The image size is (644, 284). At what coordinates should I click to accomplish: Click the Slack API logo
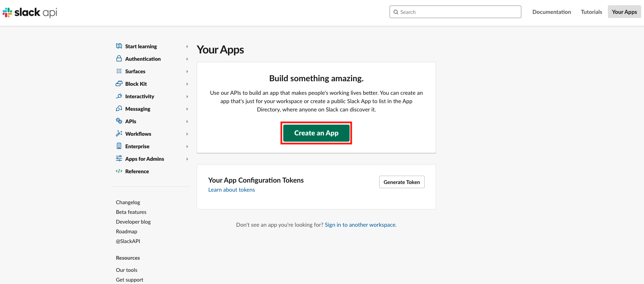tap(30, 12)
